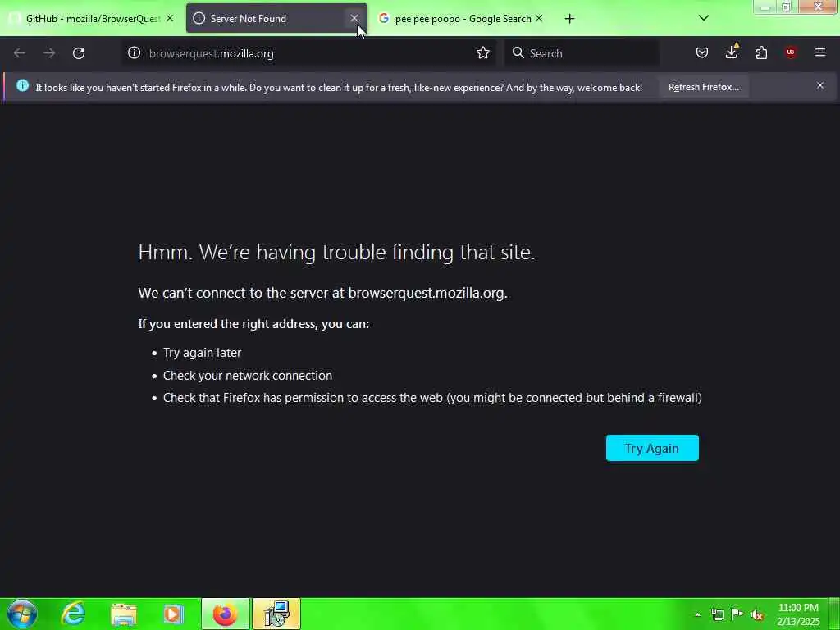Dismiss the Firefox refresh notification bar
The width and height of the screenshot is (840, 630).
click(820, 85)
